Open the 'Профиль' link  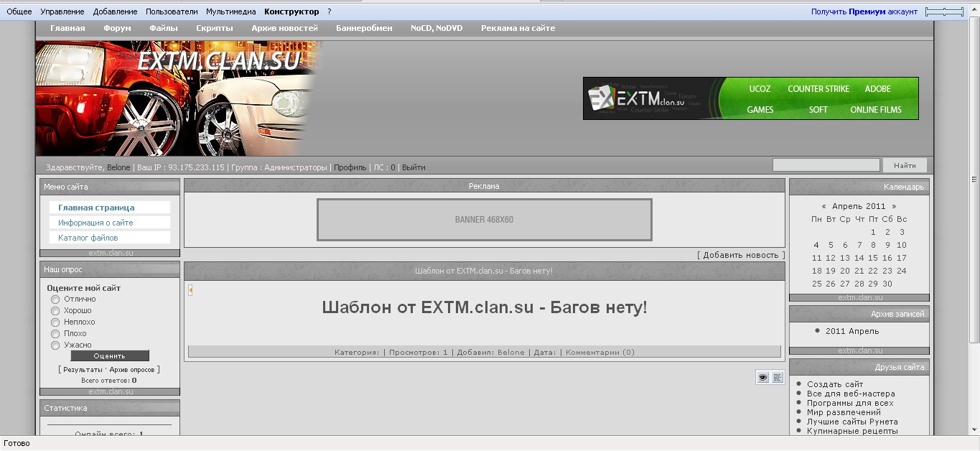coord(350,167)
